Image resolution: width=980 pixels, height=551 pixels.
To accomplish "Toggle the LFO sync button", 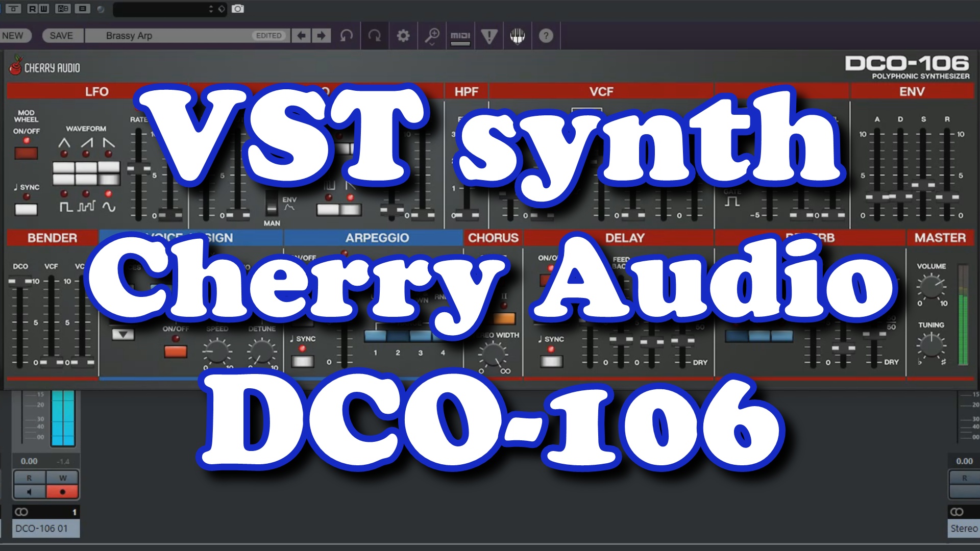I will click(26, 209).
